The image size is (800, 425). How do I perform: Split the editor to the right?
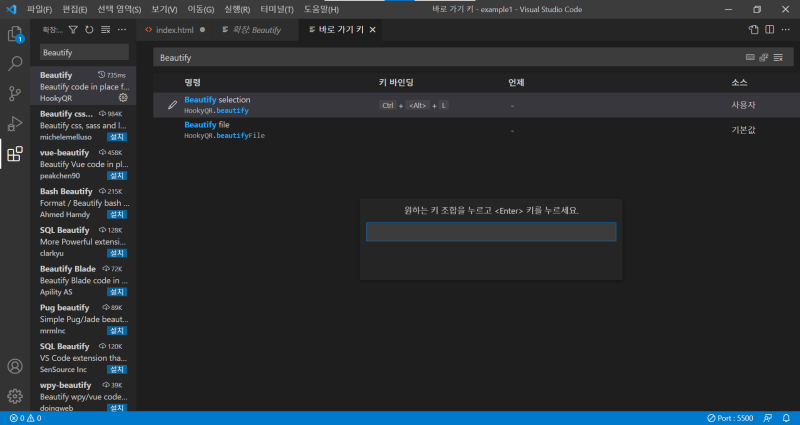[769, 30]
